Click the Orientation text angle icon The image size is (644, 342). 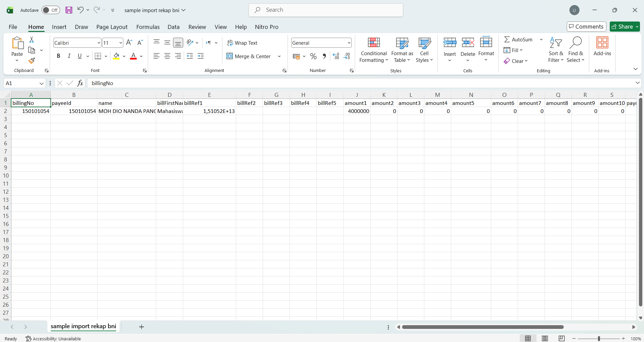pos(190,42)
